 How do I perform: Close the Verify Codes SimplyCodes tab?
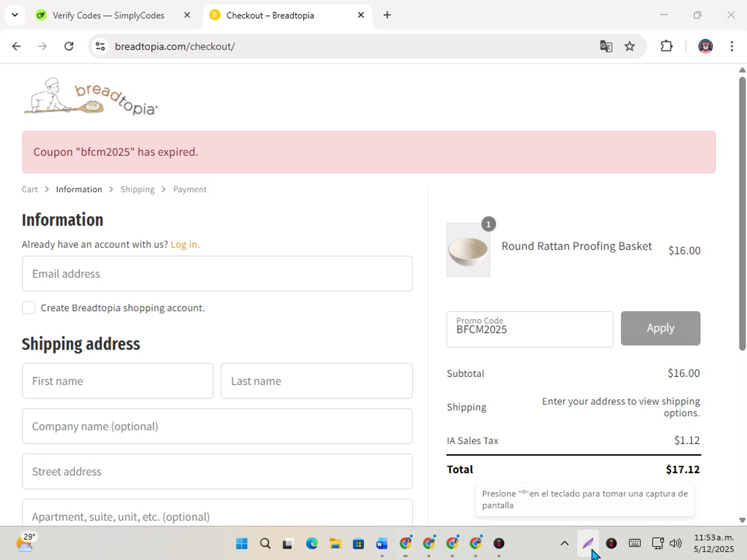pyautogui.click(x=187, y=15)
